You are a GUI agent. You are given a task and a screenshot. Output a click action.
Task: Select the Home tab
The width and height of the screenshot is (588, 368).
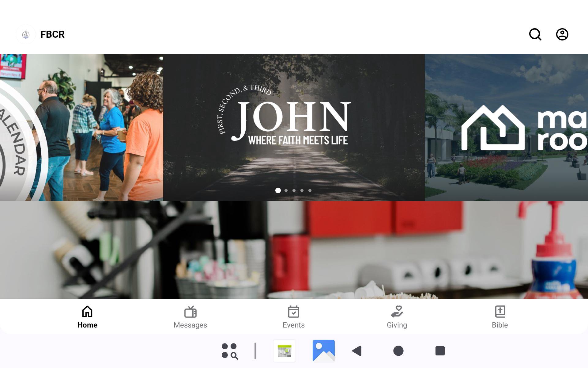coord(87,317)
